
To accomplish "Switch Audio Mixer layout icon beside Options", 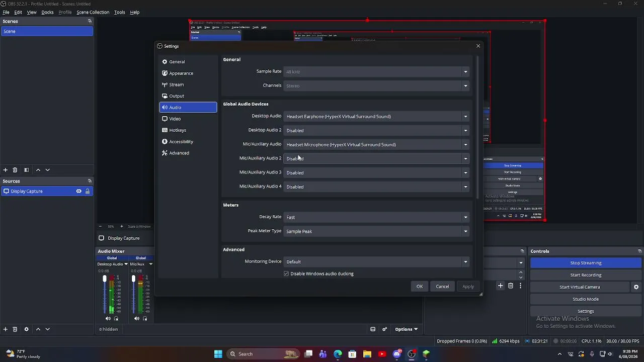I will pos(373,329).
